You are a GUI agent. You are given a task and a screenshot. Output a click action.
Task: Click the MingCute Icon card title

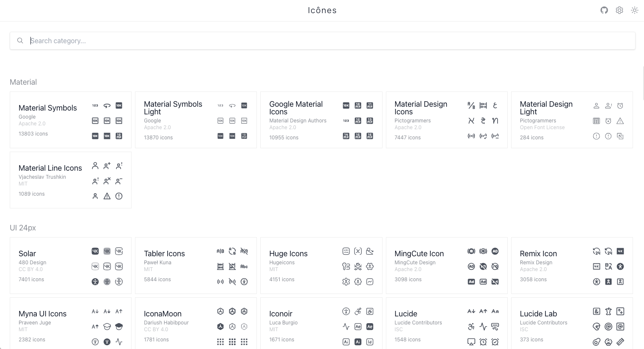tap(419, 254)
